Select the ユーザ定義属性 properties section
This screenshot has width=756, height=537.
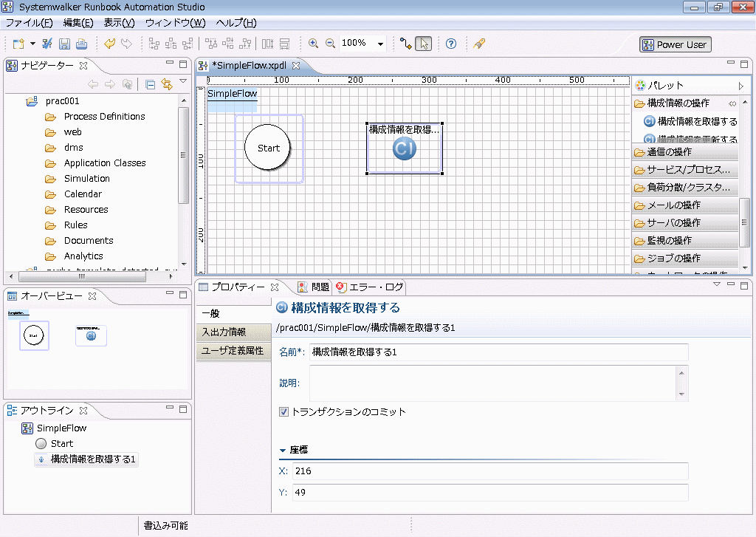click(x=234, y=351)
